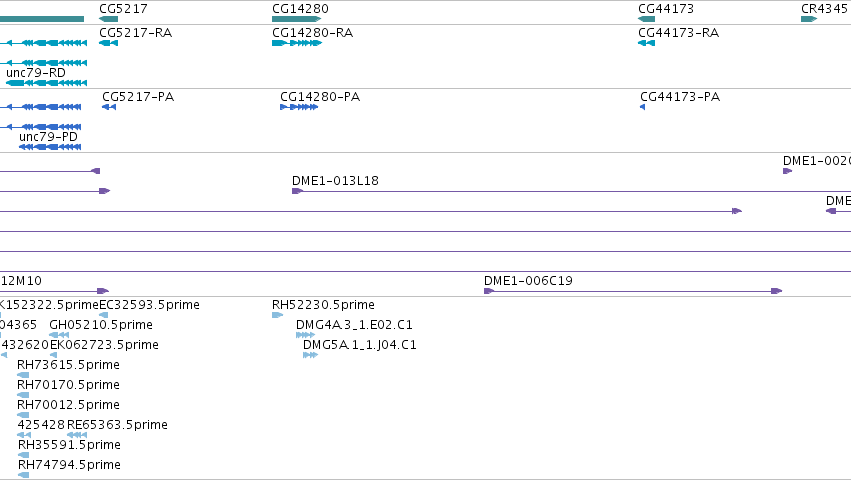Click the end arrow of DME1-006C19
This screenshot has width=851, height=480.
[x=777, y=291]
